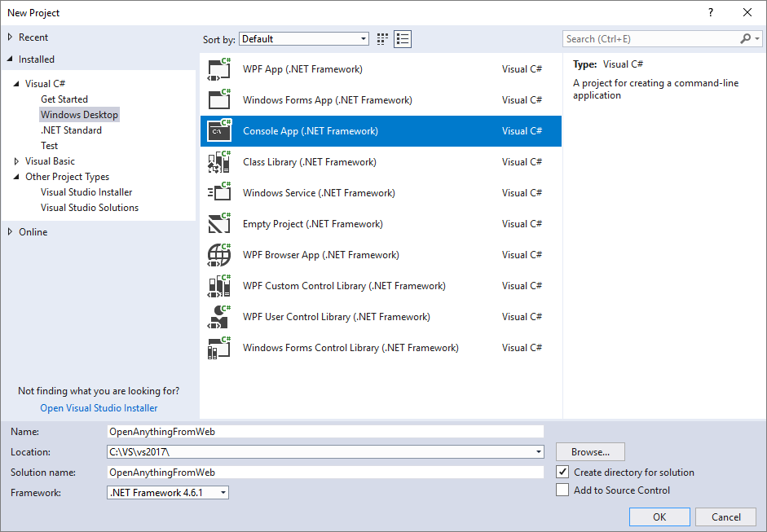
Task: Click the Class Library template icon
Action: click(218, 162)
